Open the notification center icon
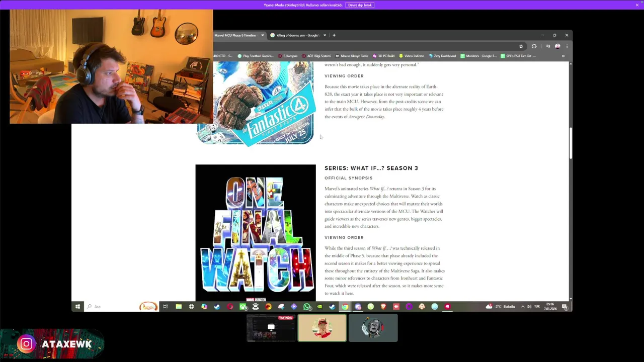 (x=565, y=306)
